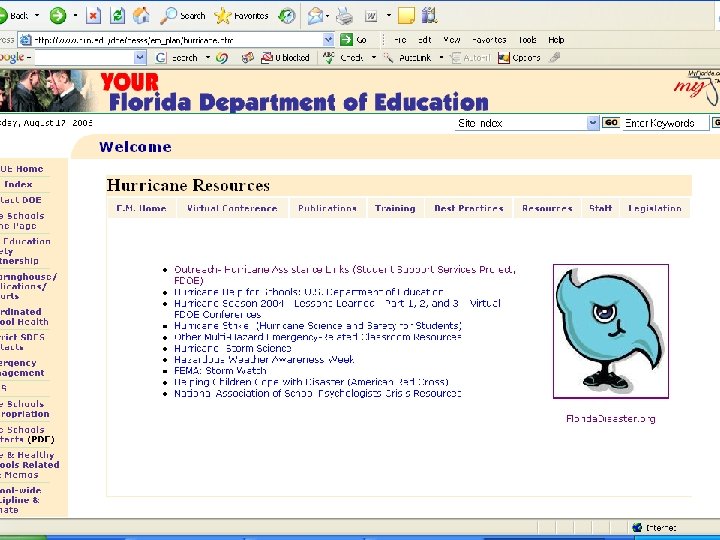The height and width of the screenshot is (540, 720).
Task: Select the Staff tab
Action: [601, 208]
